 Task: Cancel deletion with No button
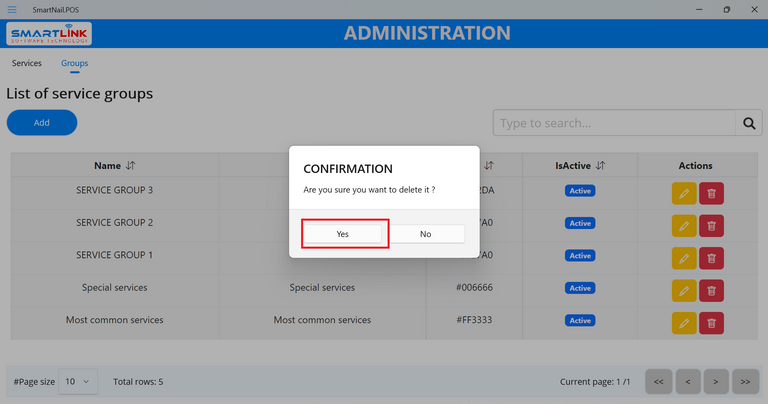pyautogui.click(x=426, y=234)
